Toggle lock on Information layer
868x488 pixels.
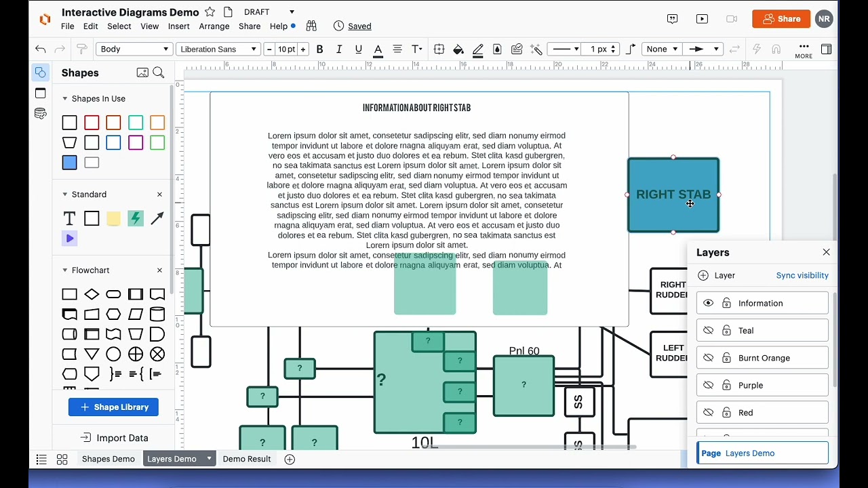(726, 303)
